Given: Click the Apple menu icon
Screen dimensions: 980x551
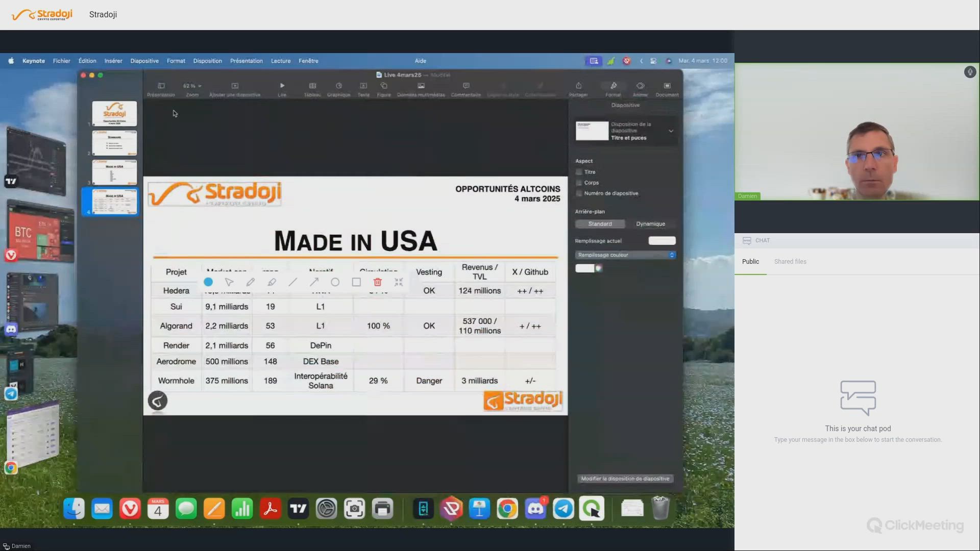Looking at the screenshot, I should (11, 61).
